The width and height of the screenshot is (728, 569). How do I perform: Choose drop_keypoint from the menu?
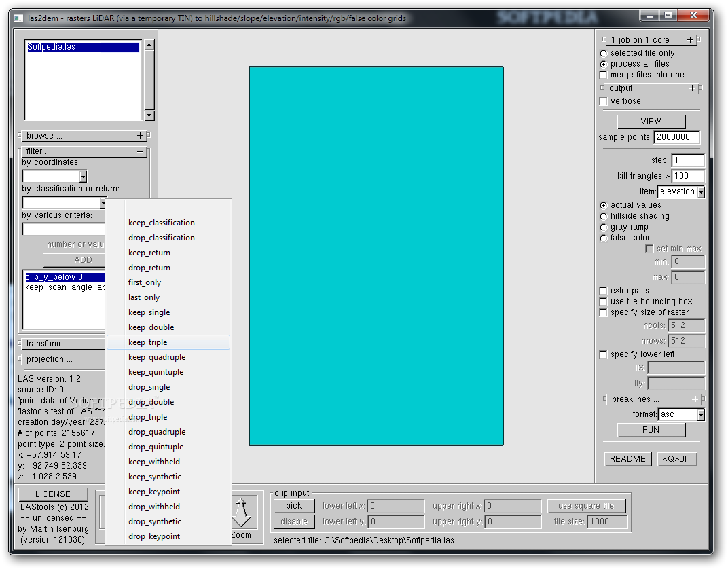point(168,536)
